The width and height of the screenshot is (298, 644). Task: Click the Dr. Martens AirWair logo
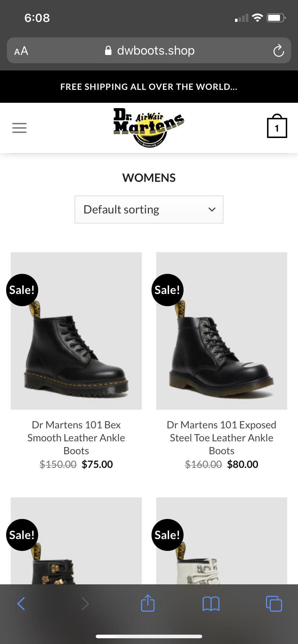tap(149, 126)
